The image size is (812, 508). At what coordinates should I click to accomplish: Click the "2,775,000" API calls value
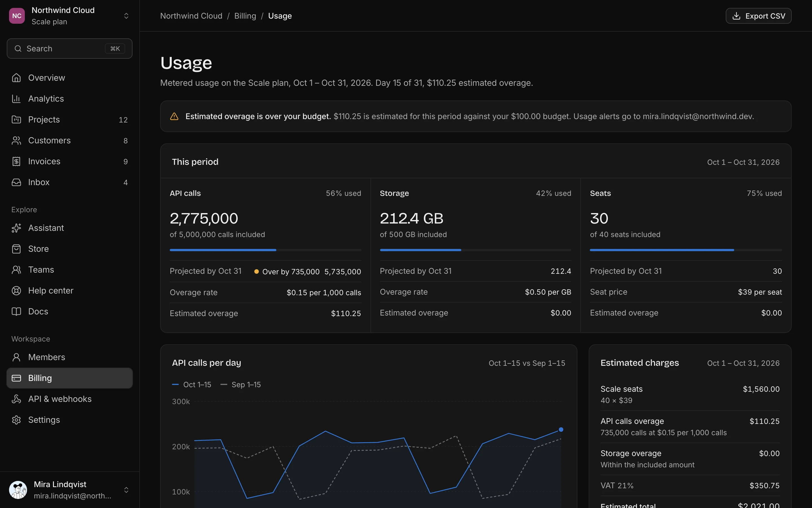point(204,218)
